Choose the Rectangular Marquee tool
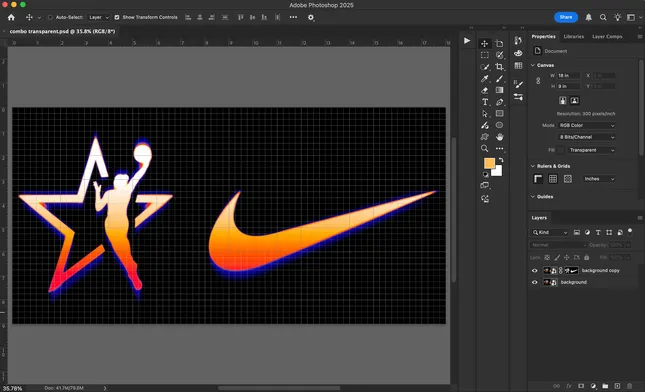Image resolution: width=645 pixels, height=392 pixels. pos(485,55)
